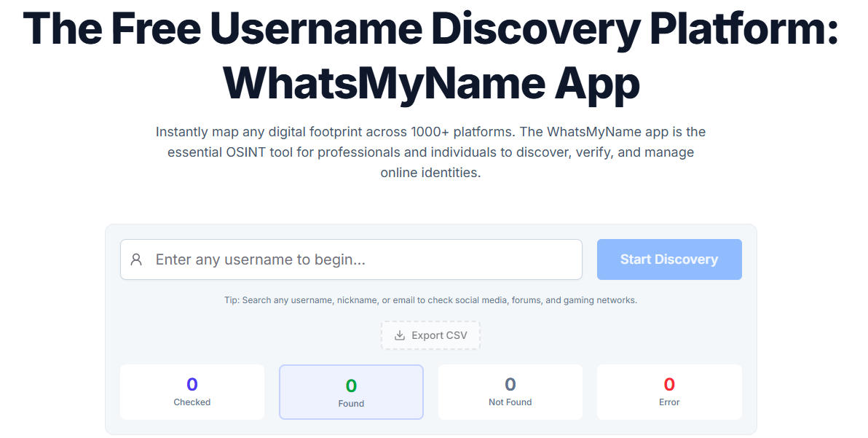Click the username search input field

coord(351,259)
